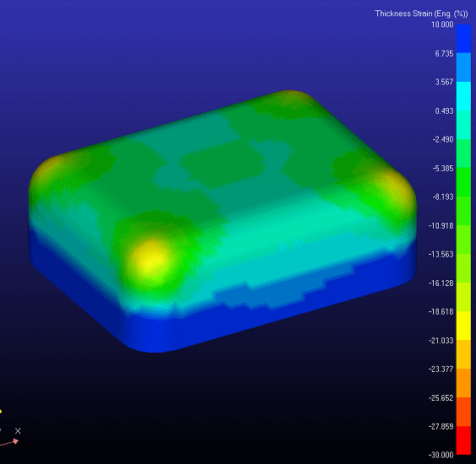Click the yellow hot spot on the front corner
Screen dimensions: 476x464
click(151, 261)
